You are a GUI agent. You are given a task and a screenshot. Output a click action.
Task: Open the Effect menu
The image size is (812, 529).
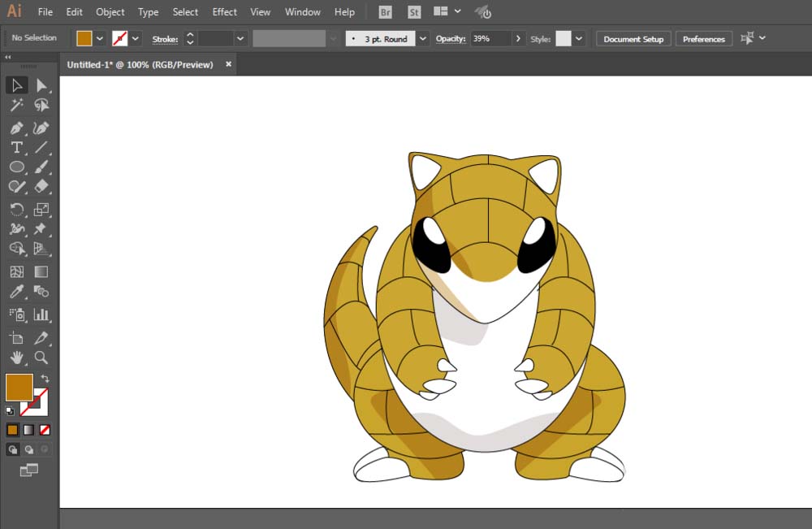click(225, 12)
